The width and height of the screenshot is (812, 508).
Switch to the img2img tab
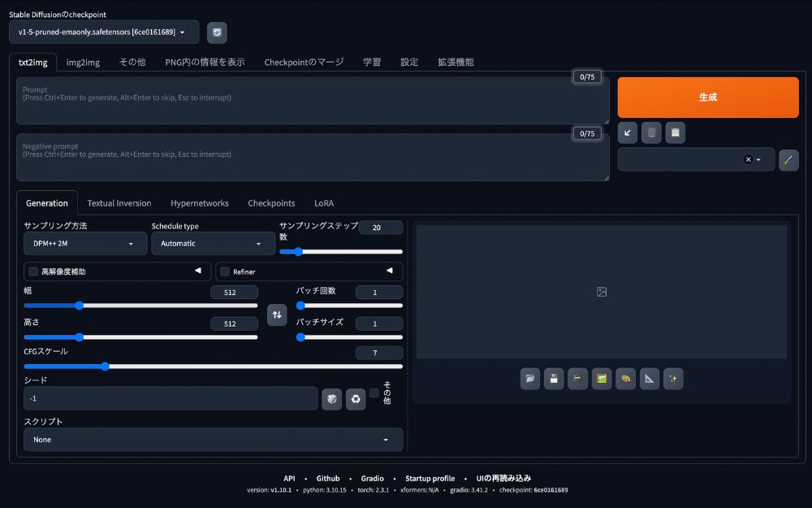82,62
